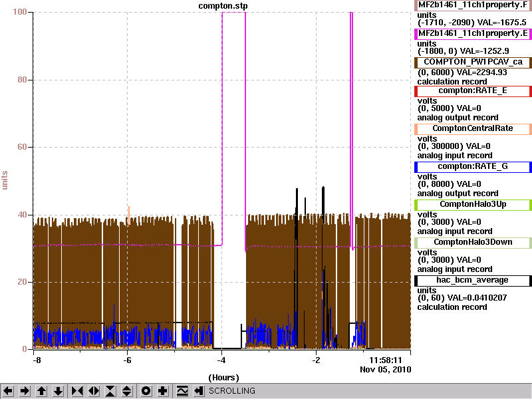Image resolution: width=532 pixels, height=399 pixels.
Task: Click the (Hours) x-axis label
Action: pos(223,378)
